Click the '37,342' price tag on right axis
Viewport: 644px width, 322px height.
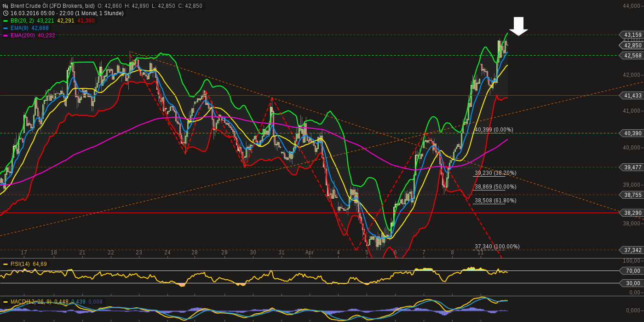coord(632,250)
